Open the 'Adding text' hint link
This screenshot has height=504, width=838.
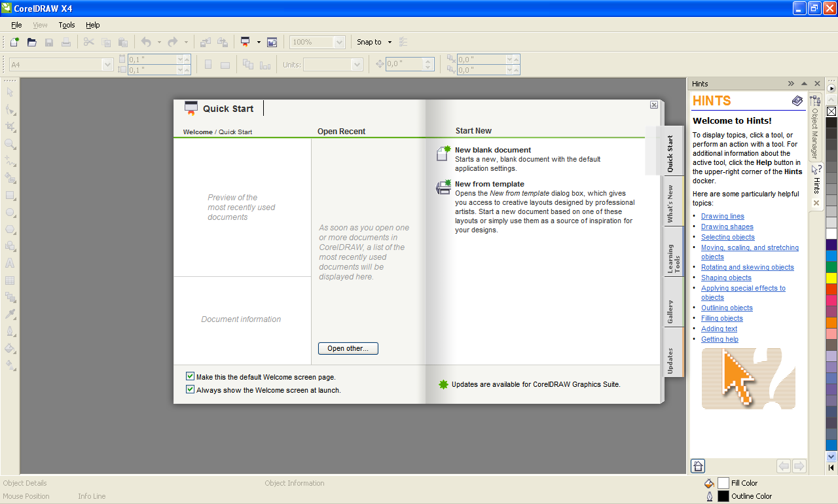pyautogui.click(x=720, y=329)
